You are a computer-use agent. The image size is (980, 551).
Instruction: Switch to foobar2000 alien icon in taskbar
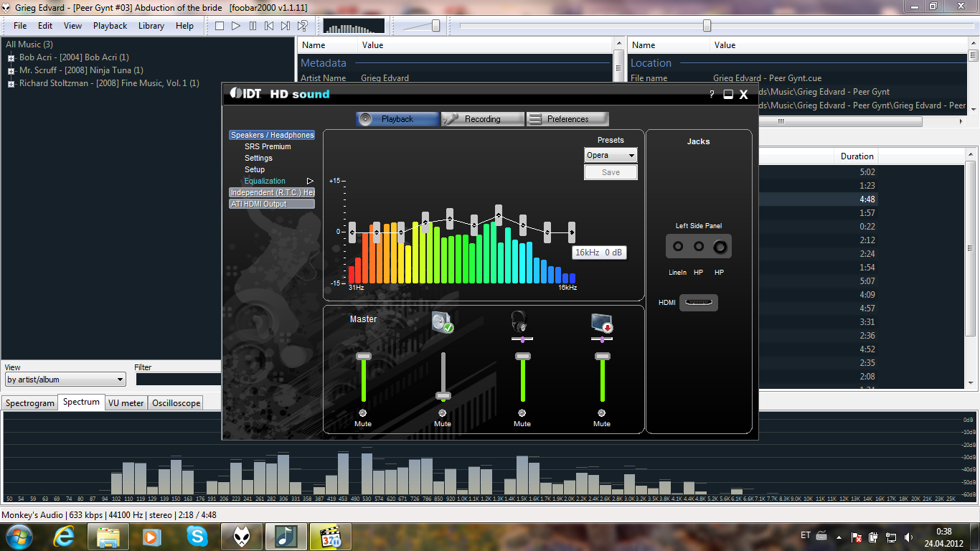click(241, 536)
